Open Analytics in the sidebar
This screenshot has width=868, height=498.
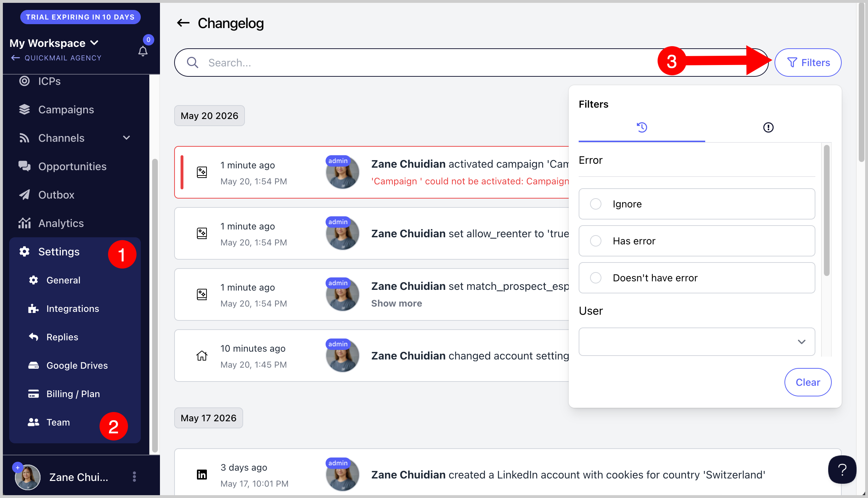[61, 223]
